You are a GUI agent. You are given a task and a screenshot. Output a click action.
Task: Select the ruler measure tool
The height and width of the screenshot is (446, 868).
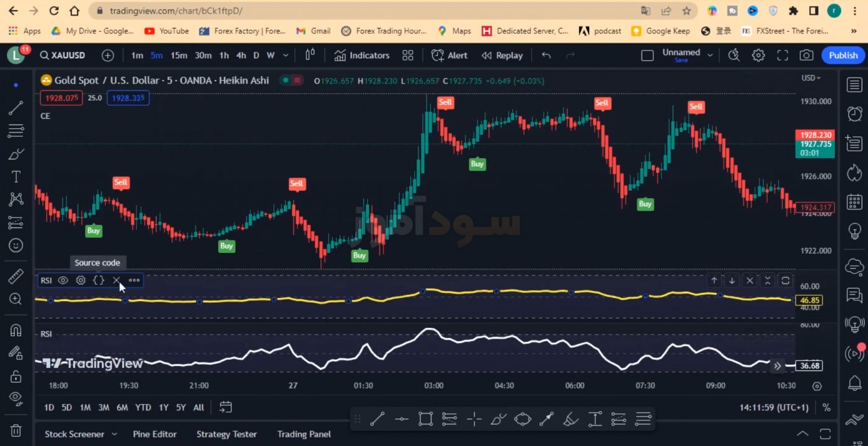(16, 276)
